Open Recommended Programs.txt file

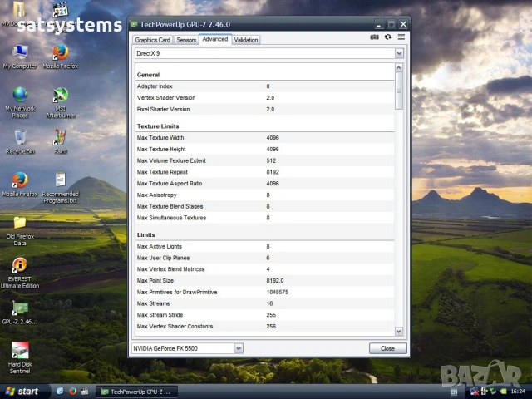click(x=61, y=188)
